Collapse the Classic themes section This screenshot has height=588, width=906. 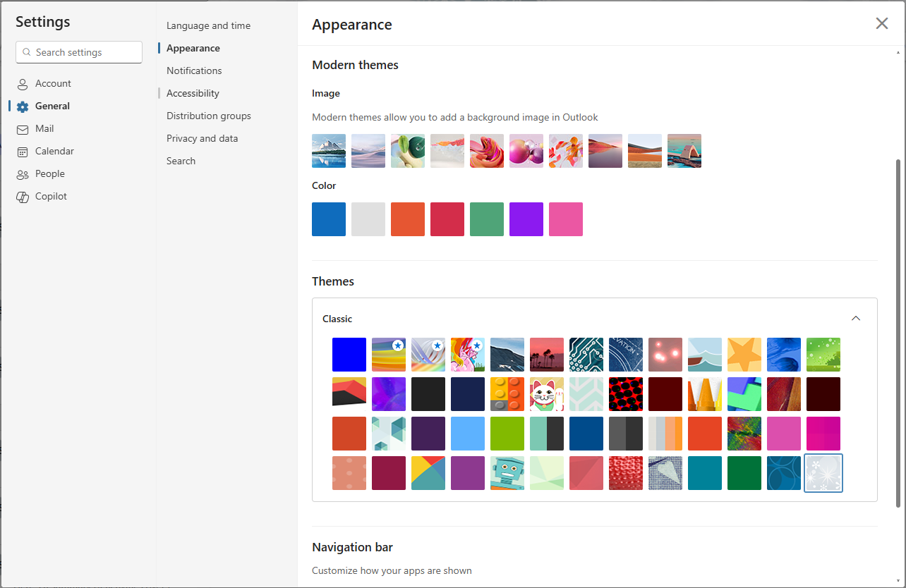coord(856,319)
